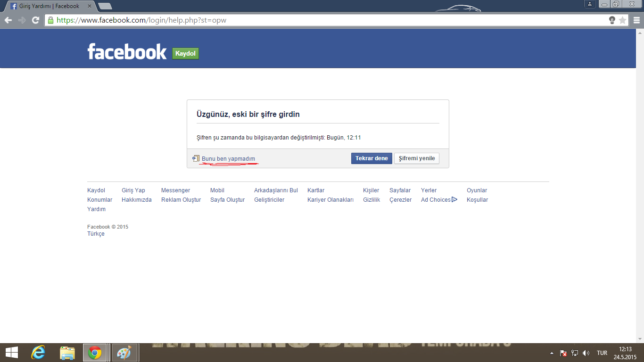Click the Action Center flag tray icon

coord(563,353)
